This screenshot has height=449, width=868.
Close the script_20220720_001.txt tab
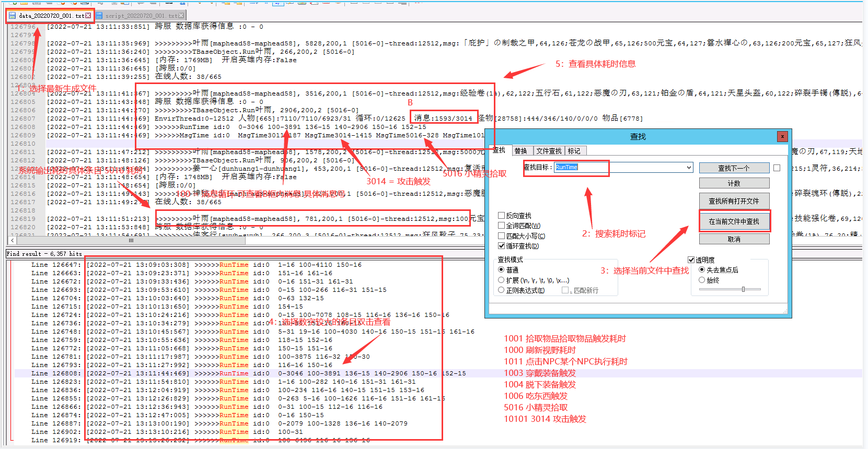[181, 16]
